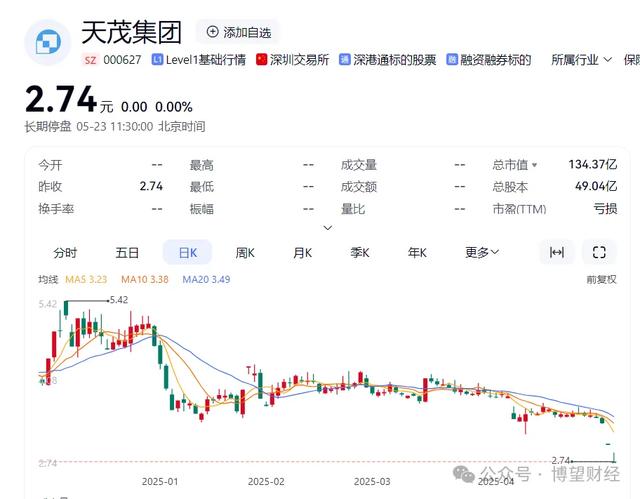Image resolution: width=640 pixels, height=499 pixels.
Task: Click the 天茂集团 company logo icon
Action: pyautogui.click(x=48, y=42)
